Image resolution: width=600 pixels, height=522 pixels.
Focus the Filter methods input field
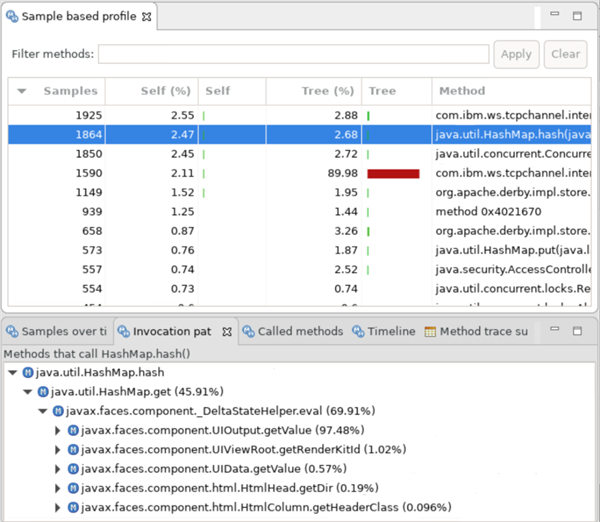pos(293,54)
